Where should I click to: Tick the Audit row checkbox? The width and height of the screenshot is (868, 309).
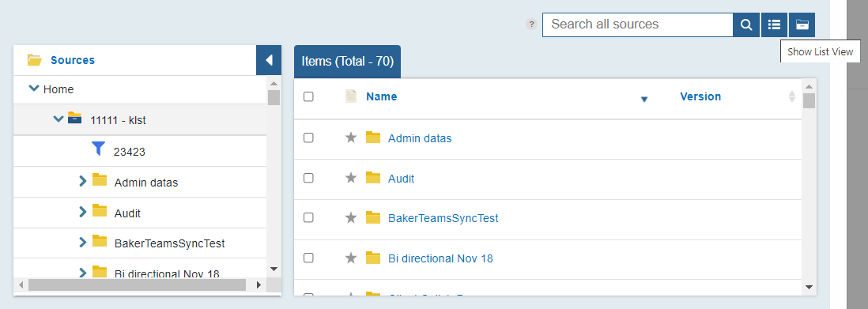click(x=308, y=178)
